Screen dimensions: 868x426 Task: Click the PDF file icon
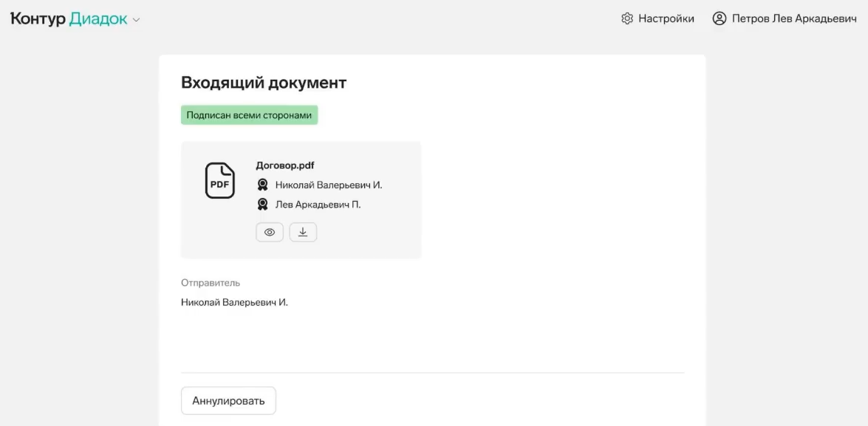pos(219,180)
